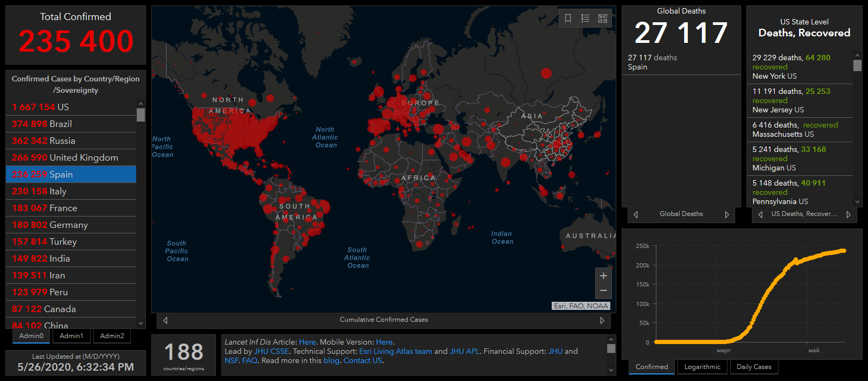This screenshot has width=868, height=381.
Task: Select the Daily Cases chart tab
Action: 754,367
